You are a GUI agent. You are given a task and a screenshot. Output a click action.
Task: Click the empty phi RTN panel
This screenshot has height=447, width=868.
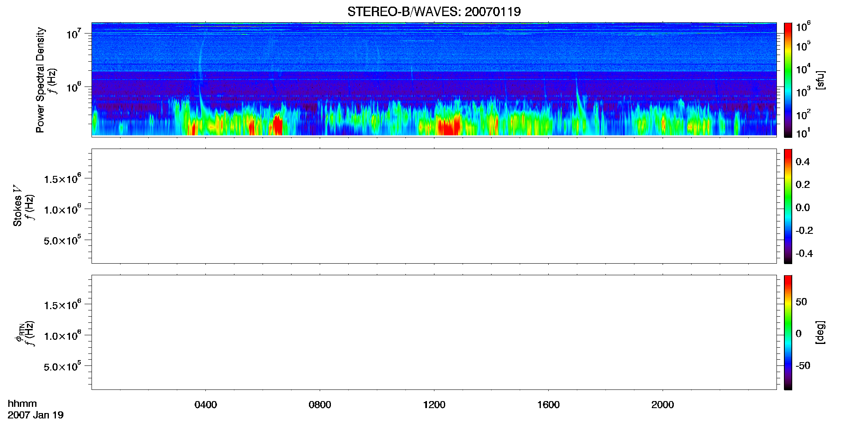point(434,332)
